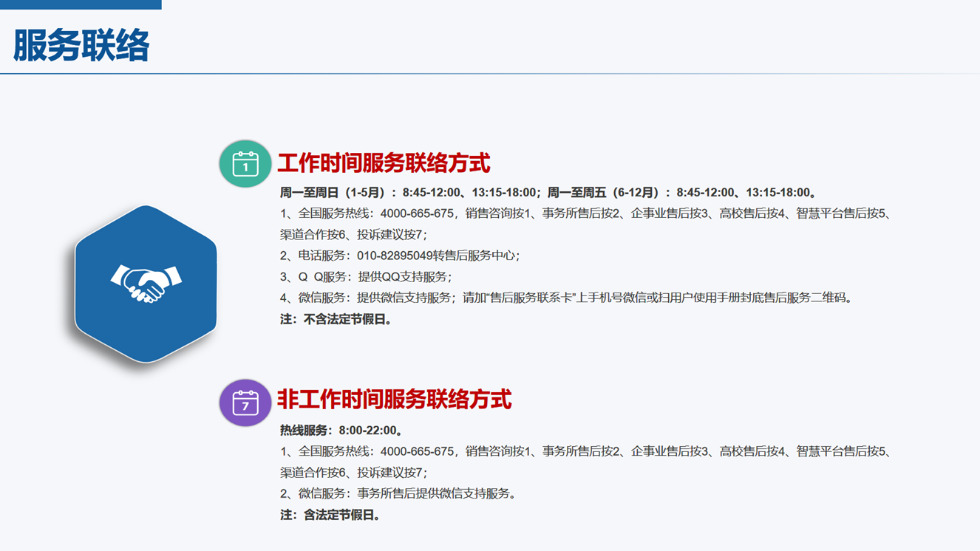Click the green calendar icon numbered 1
The width and height of the screenshot is (980, 551).
click(245, 163)
